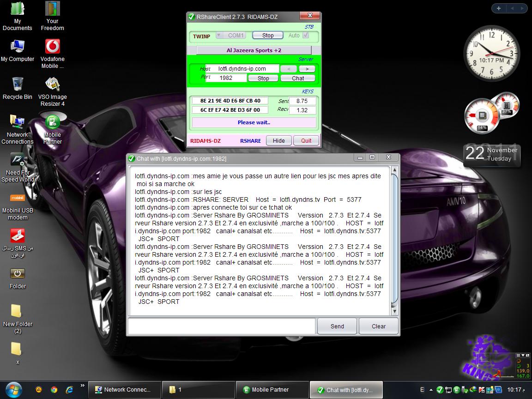532x399 pixels.
Task: Click key '6C EF E7 42 BE D3 6F 00'
Action: [230, 109]
